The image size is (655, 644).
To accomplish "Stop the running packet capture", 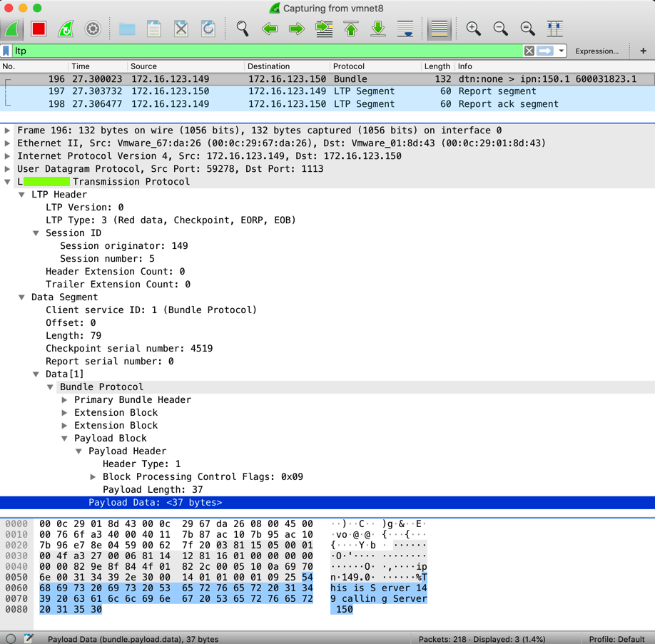I will click(x=39, y=29).
